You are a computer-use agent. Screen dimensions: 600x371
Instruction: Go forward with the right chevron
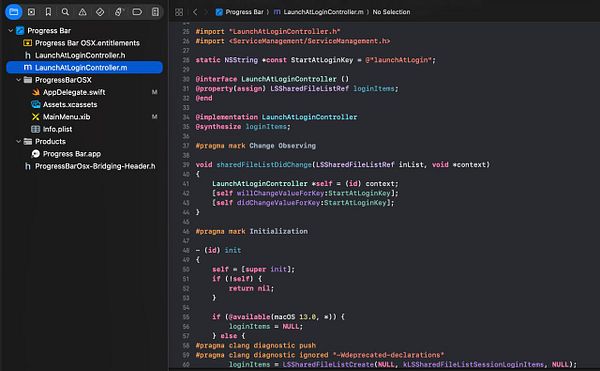tap(206, 12)
